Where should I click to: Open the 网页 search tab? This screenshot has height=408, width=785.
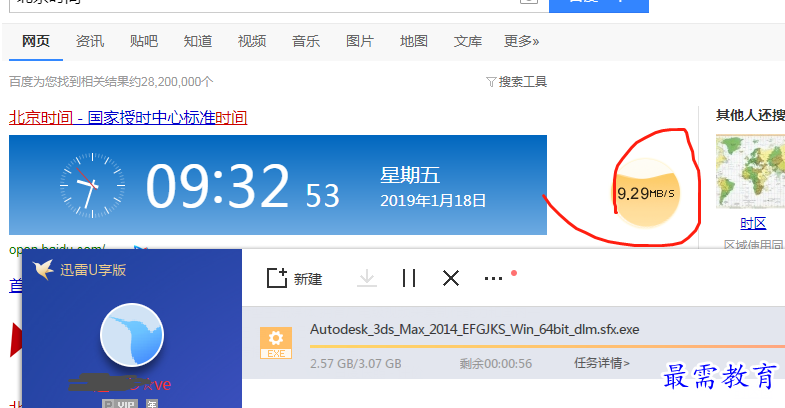click(x=36, y=41)
